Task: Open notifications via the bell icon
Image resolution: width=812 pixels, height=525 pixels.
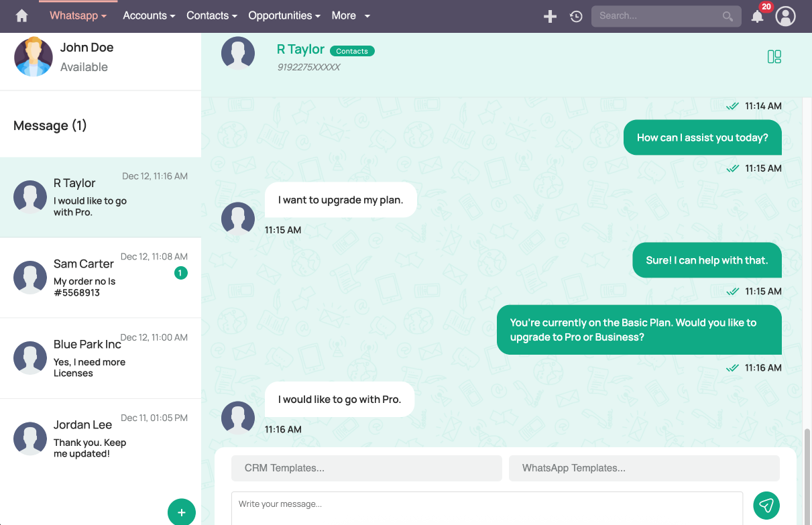Action: pyautogui.click(x=758, y=15)
